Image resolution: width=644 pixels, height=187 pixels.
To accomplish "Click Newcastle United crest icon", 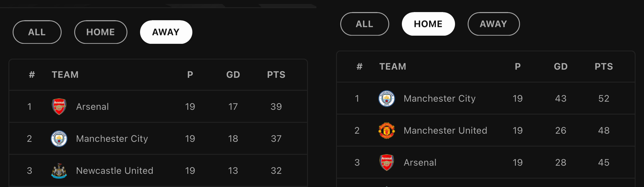I will (x=59, y=170).
